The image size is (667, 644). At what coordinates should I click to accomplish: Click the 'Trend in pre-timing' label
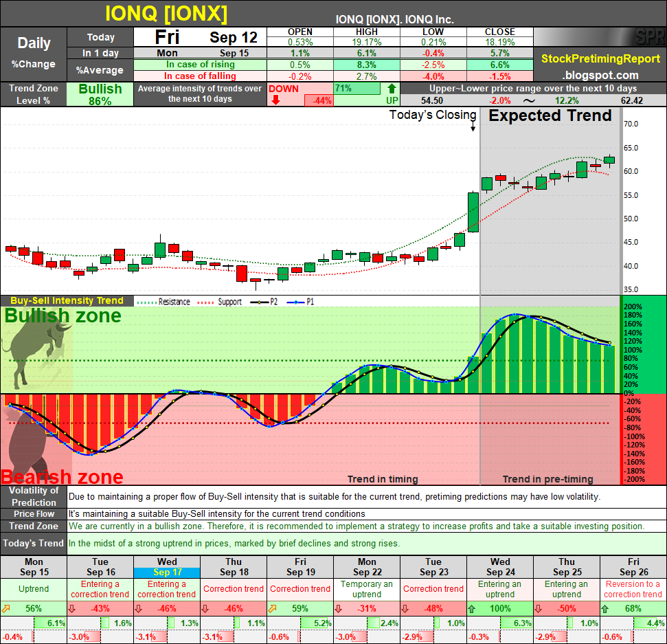tap(548, 479)
